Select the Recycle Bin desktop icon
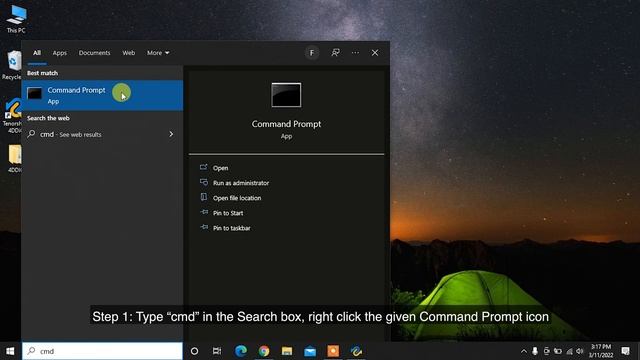The image size is (640, 360). 12,65
